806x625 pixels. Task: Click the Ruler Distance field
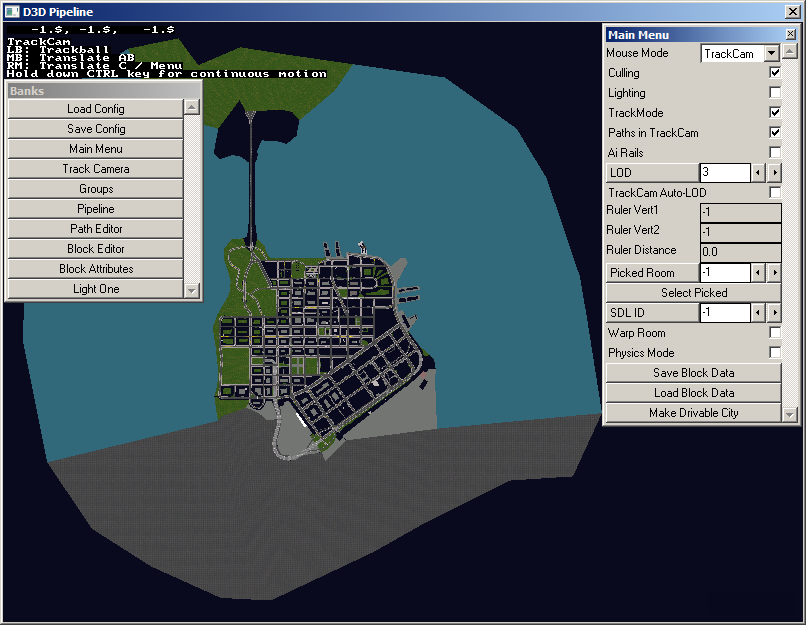[741, 252]
